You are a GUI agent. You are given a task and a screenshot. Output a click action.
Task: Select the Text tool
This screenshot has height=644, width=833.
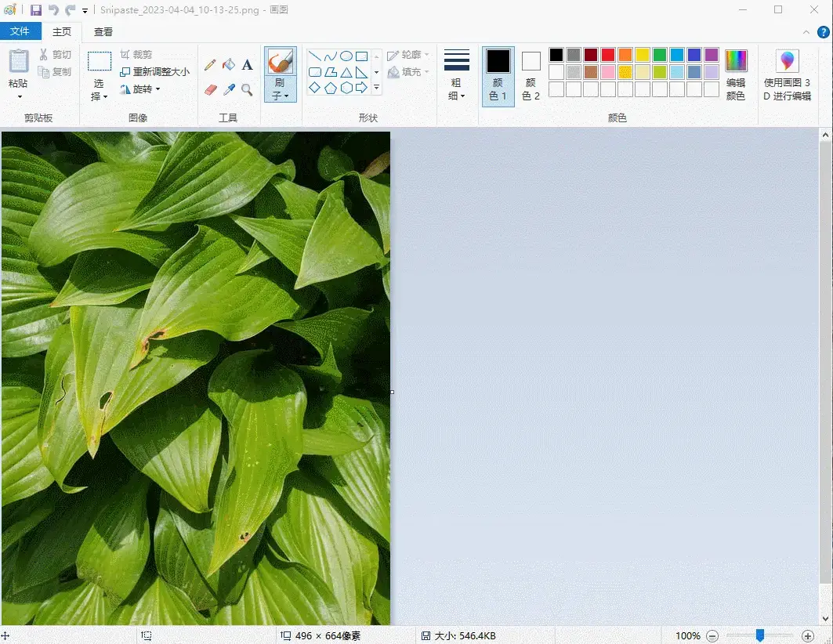tap(247, 64)
